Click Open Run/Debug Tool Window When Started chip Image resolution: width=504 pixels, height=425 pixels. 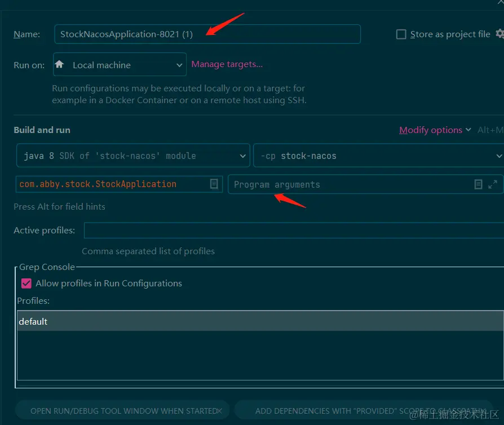coord(123,411)
